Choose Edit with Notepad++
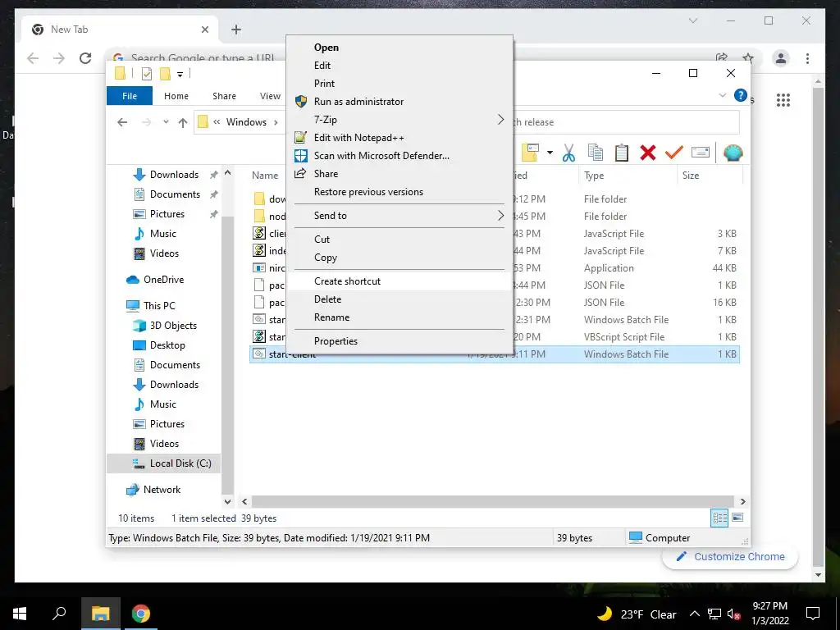 click(400, 138)
